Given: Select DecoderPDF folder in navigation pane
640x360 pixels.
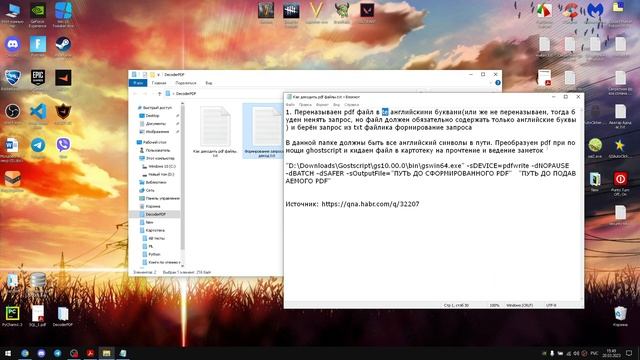Looking at the screenshot, I should [x=155, y=214].
